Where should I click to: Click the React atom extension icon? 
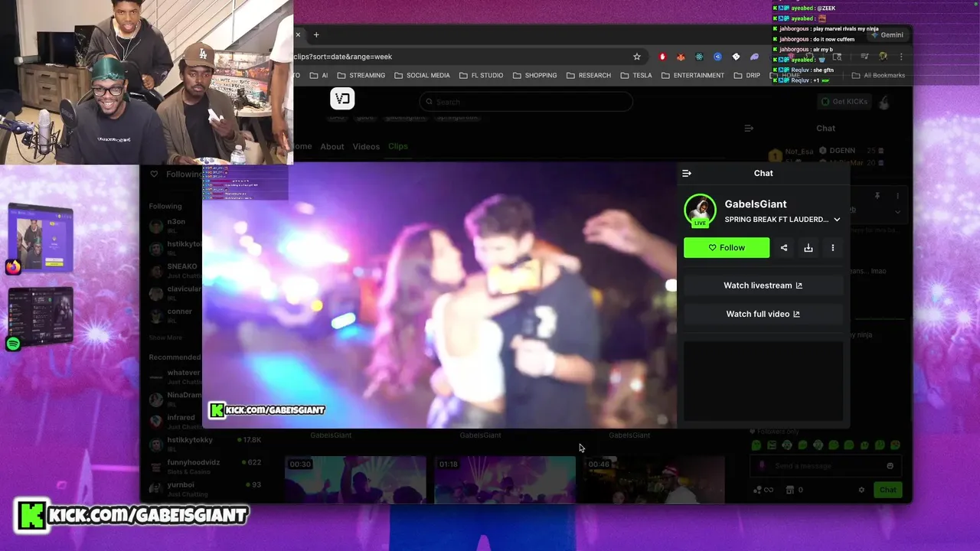tap(699, 57)
